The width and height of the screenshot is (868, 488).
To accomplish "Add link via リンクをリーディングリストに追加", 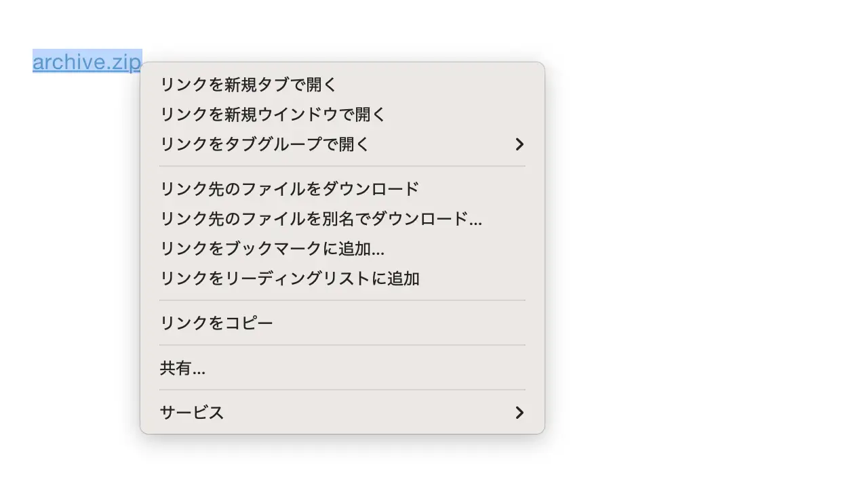I will coord(290,279).
